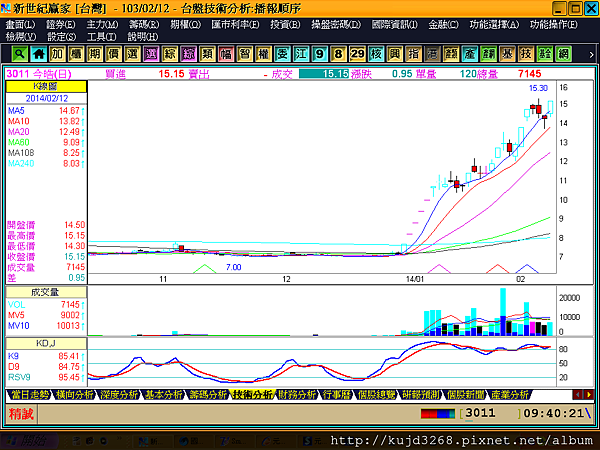
Task: Expand toolbar overflow arrow at right end
Action: pos(591,54)
